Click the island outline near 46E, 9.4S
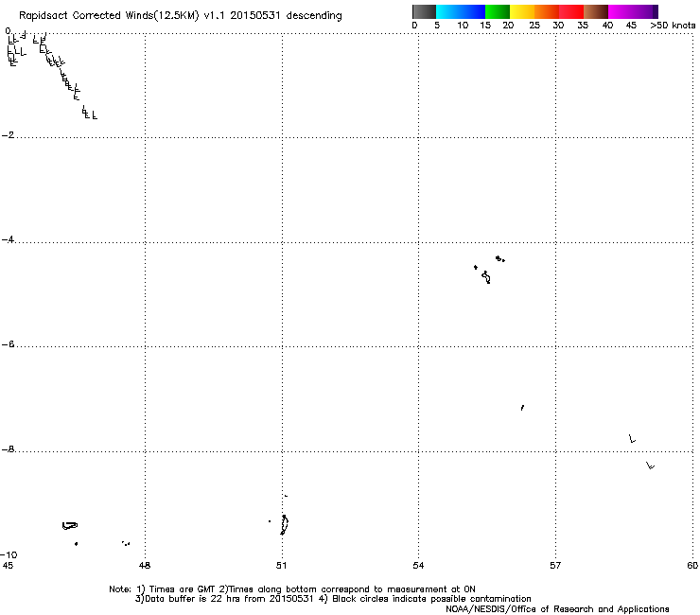700x615 pixels. (x=70, y=526)
